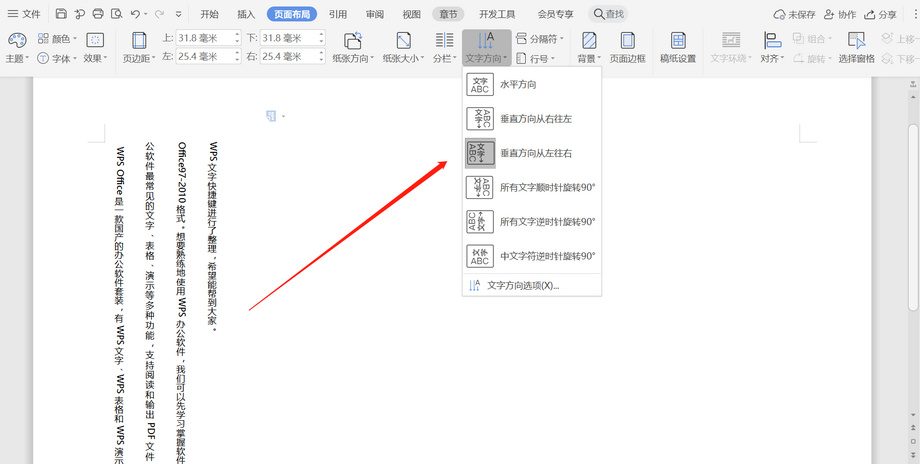The height and width of the screenshot is (464, 920).
Task: Click the 协作 collaboration button
Action: point(840,14)
